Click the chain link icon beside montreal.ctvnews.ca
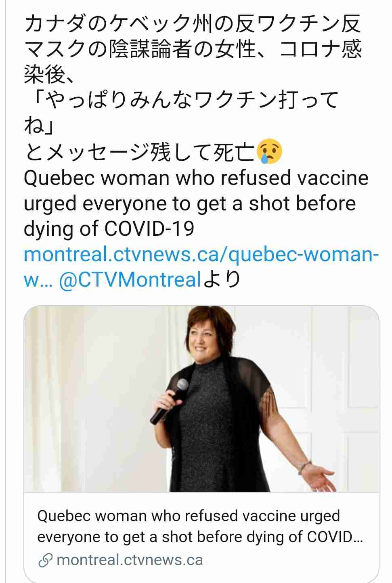 (45, 560)
